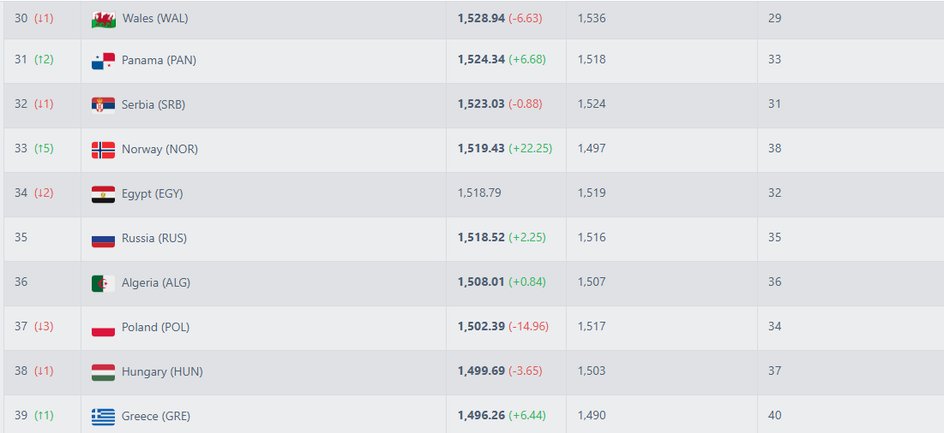Click the Wales flag icon
The image size is (944, 433).
(103, 19)
